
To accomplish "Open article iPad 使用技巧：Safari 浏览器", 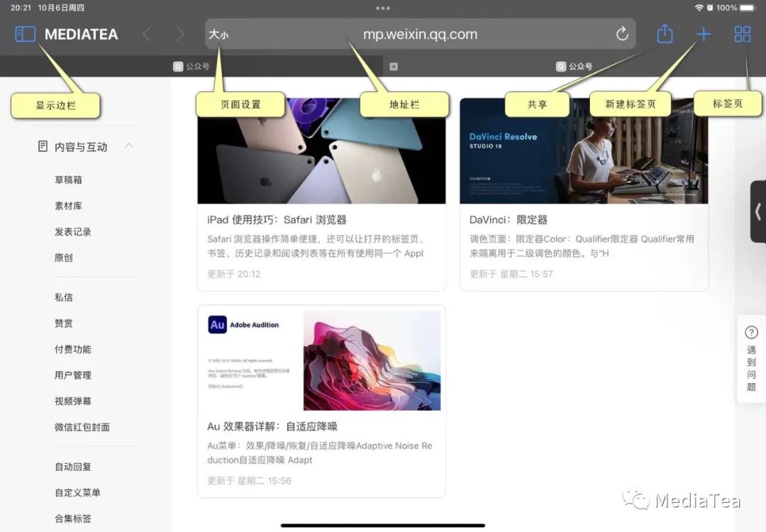I will (277, 220).
